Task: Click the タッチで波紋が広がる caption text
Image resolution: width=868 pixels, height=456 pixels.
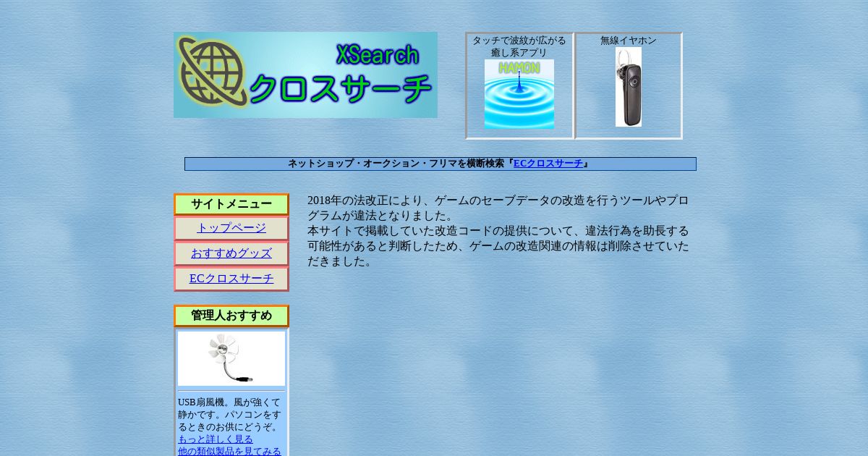Action: [519, 41]
